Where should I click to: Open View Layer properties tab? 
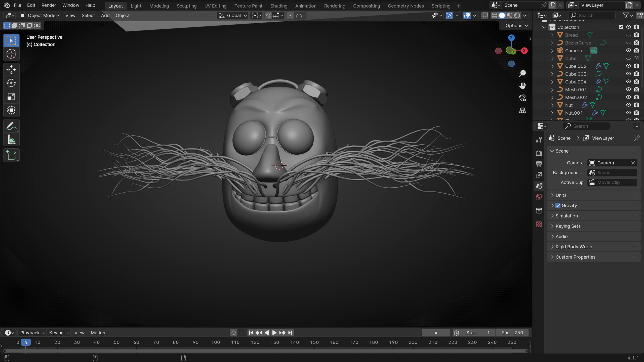[x=539, y=175]
